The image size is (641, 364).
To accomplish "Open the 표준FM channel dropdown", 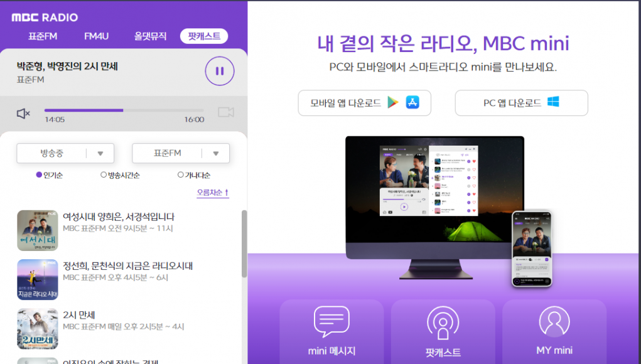I will click(181, 153).
